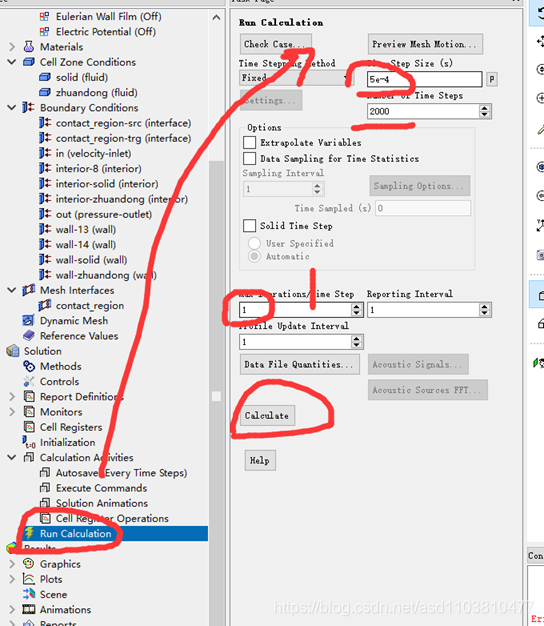Click the Solution node icon
Image resolution: width=544 pixels, height=626 pixels.
13,351
